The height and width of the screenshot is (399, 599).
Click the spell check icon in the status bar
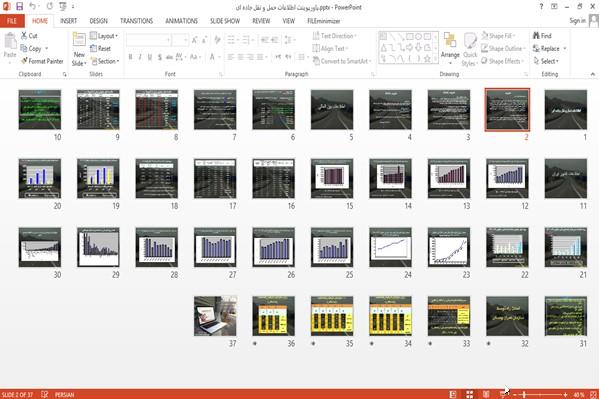(x=45, y=394)
